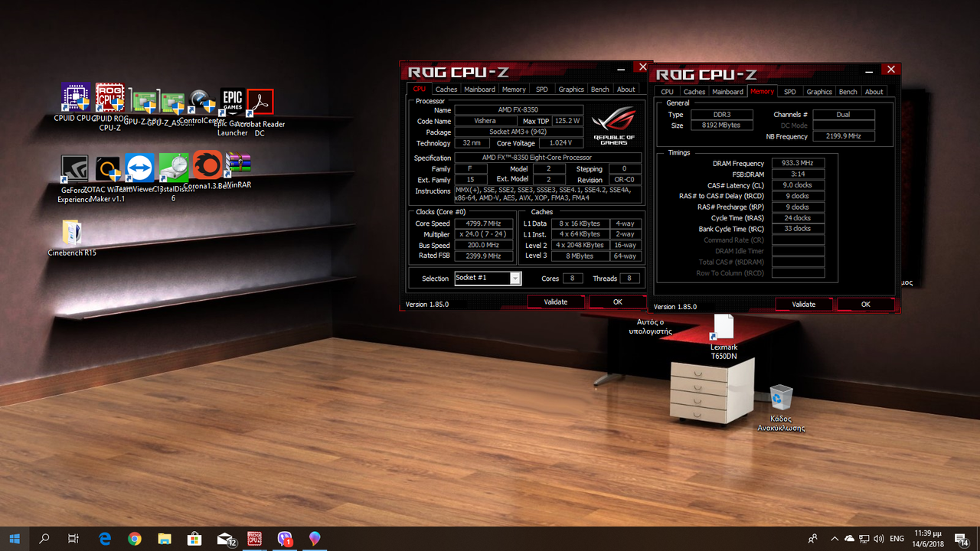The image size is (980, 551).
Task: Open Mainboard tab in Processor window
Action: (x=479, y=89)
